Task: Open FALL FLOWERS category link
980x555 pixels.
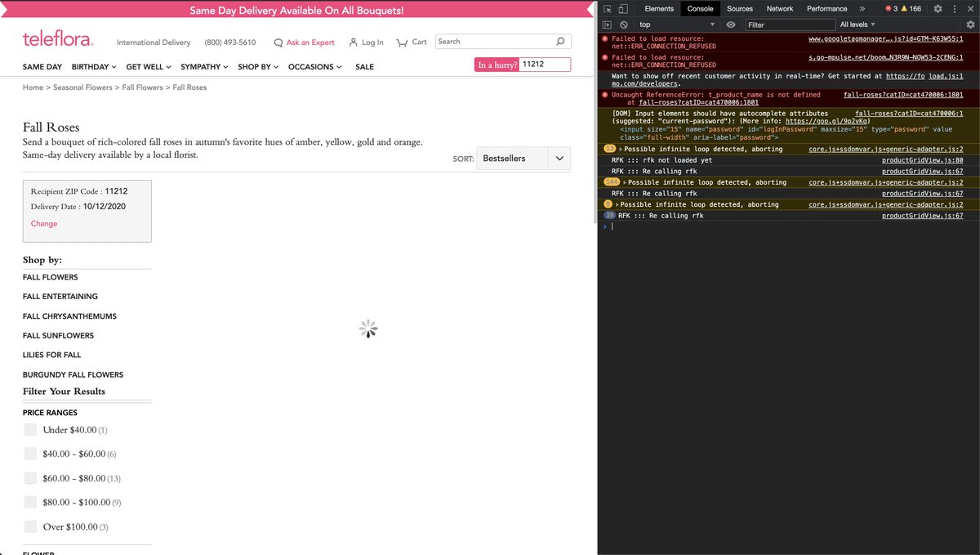Action: 51,277
